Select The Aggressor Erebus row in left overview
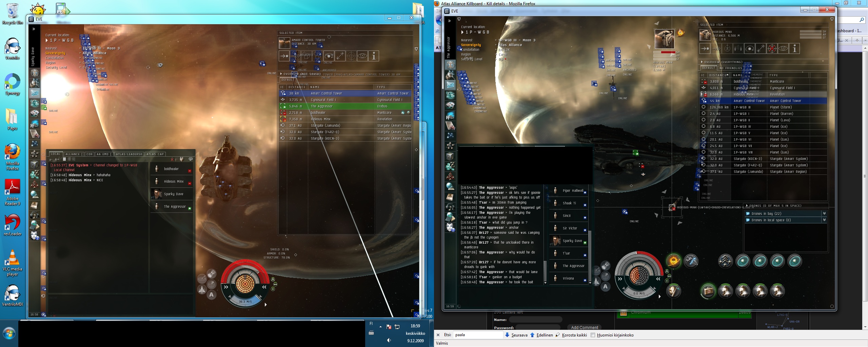The image size is (868, 347). pos(345,106)
